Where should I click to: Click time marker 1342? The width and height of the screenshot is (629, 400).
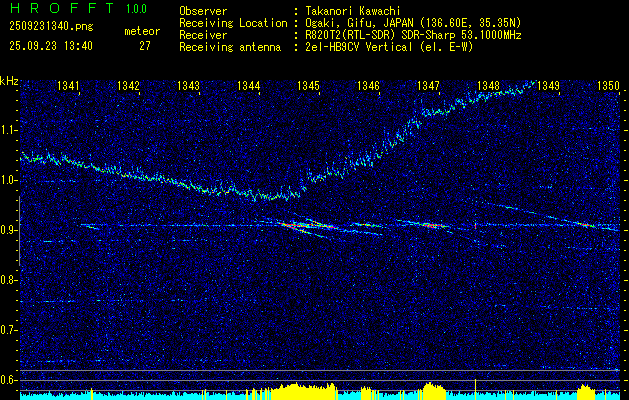tap(128, 86)
